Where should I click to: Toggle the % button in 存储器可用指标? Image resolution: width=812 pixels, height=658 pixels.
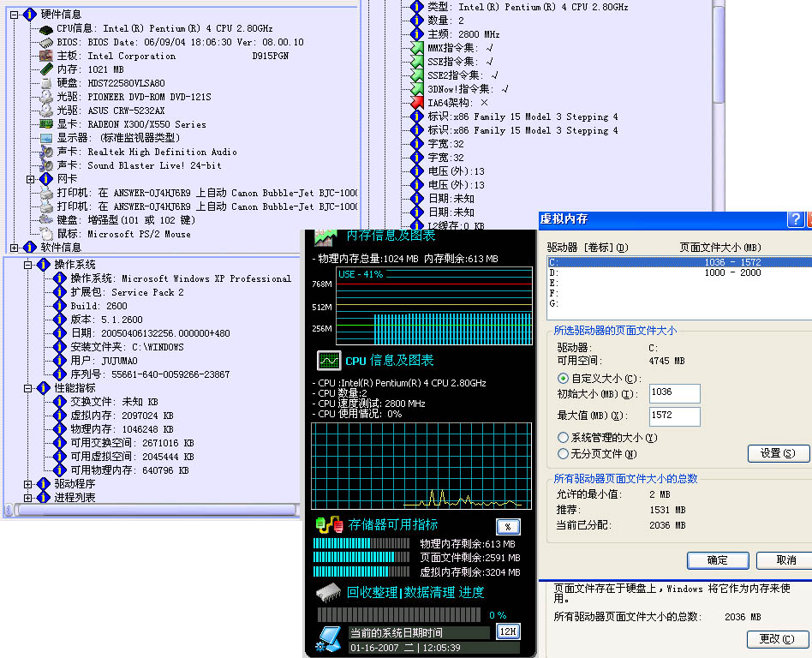point(508,526)
